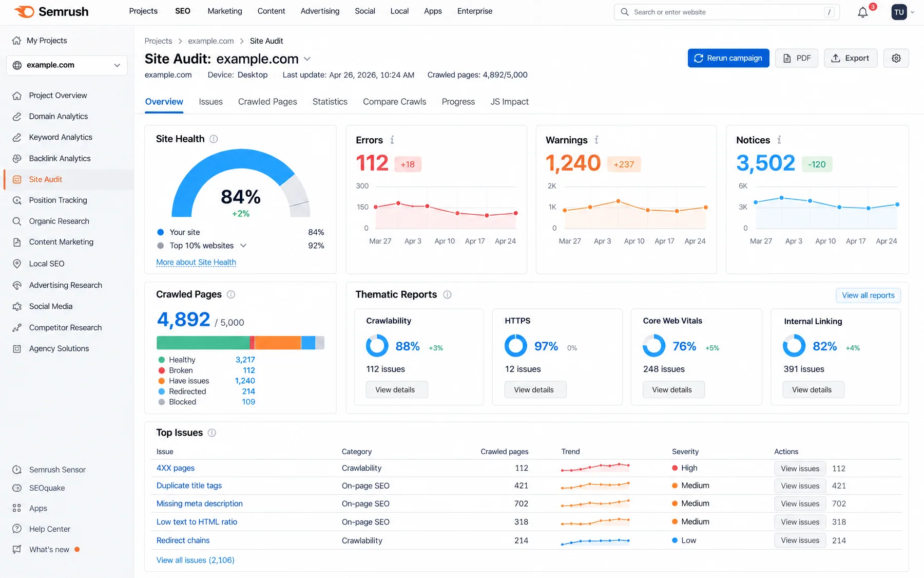Open the notifications bell
The image size is (924, 578).
click(863, 12)
